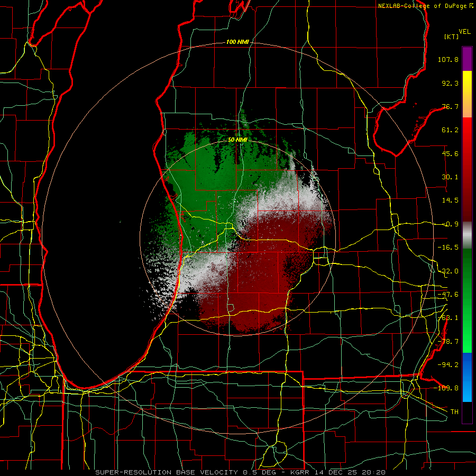Click the 107.8 value on the velocity scale

(448, 59)
